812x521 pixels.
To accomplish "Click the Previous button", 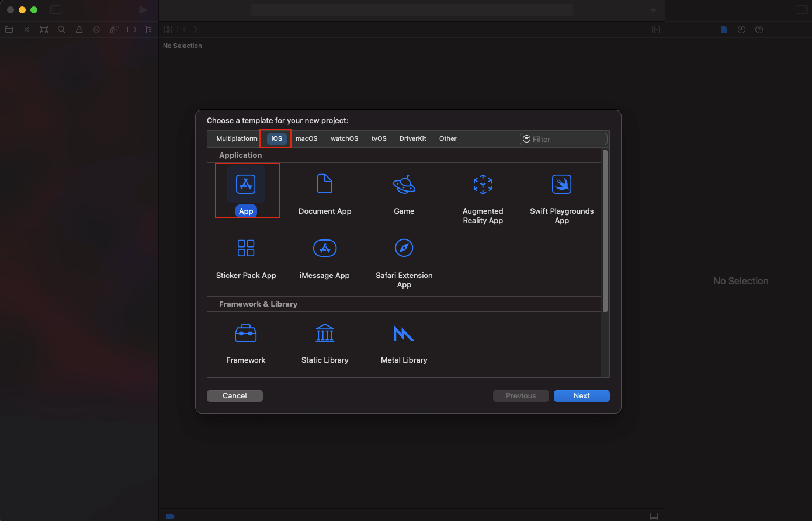I will (x=521, y=396).
